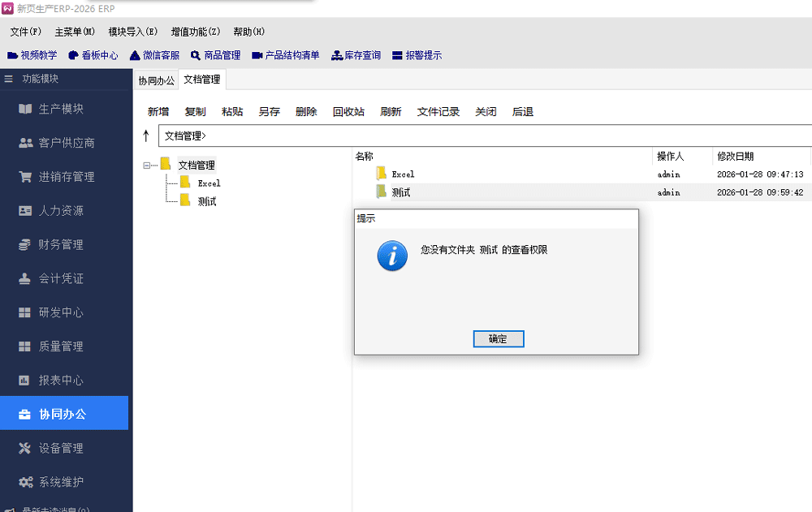812x512 pixels.
Task: Click the up arrow to go to parent folder
Action: point(146,136)
